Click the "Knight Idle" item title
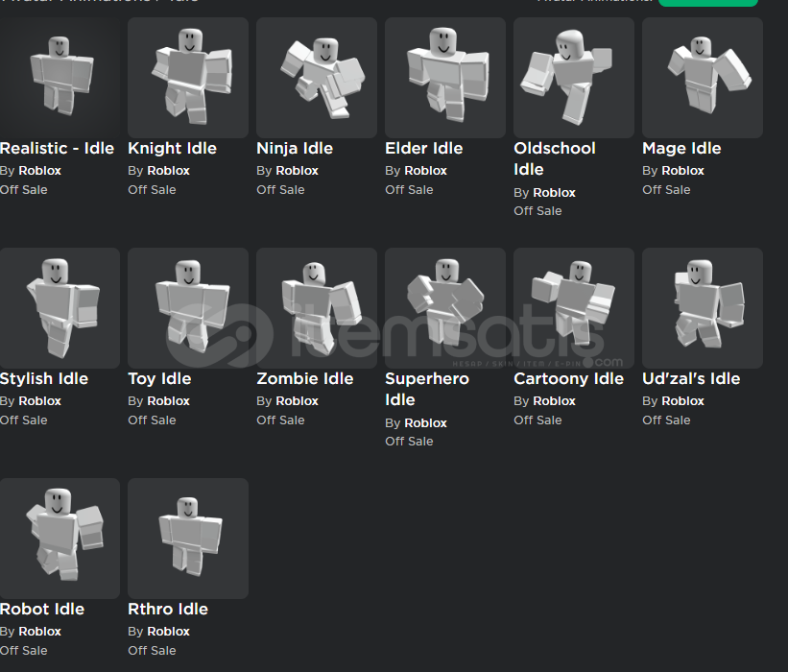 173,148
